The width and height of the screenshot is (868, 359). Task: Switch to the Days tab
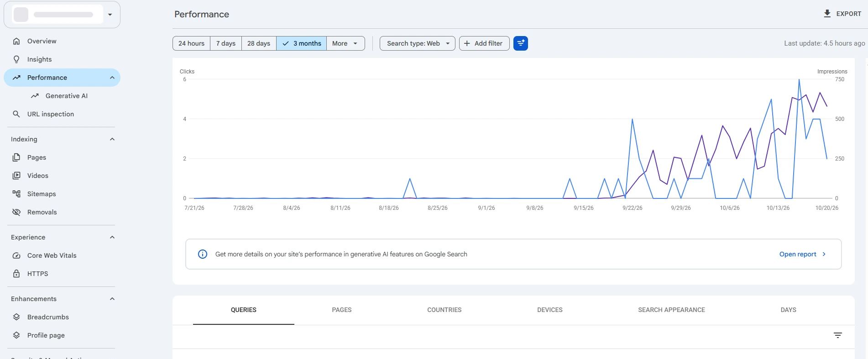789,310
